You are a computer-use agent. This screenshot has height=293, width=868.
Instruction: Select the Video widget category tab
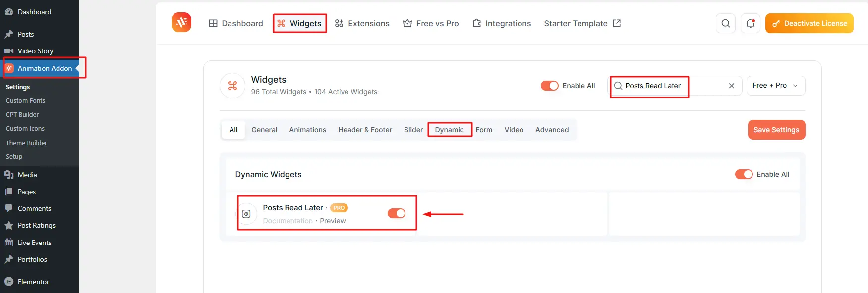click(x=514, y=130)
